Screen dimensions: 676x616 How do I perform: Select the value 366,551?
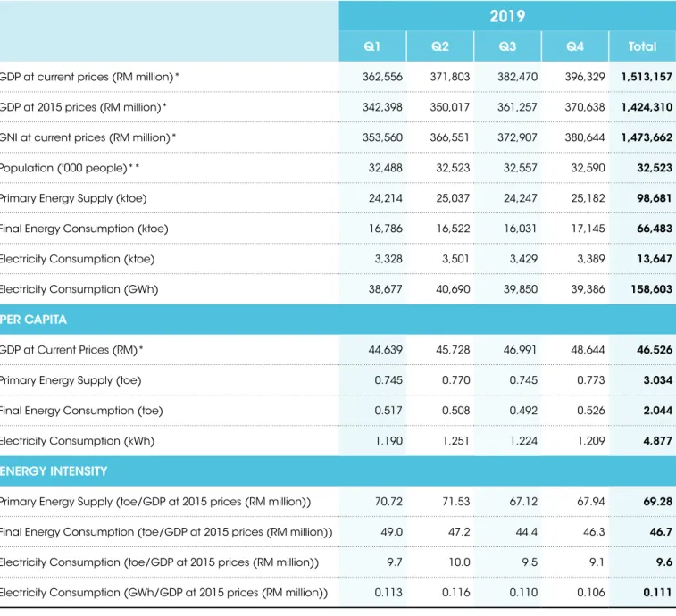450,137
